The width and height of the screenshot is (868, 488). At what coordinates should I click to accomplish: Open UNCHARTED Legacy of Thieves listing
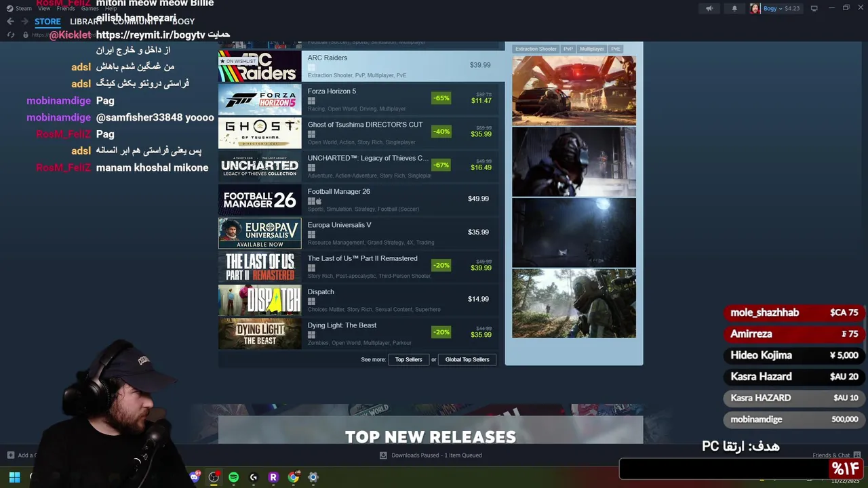358,166
